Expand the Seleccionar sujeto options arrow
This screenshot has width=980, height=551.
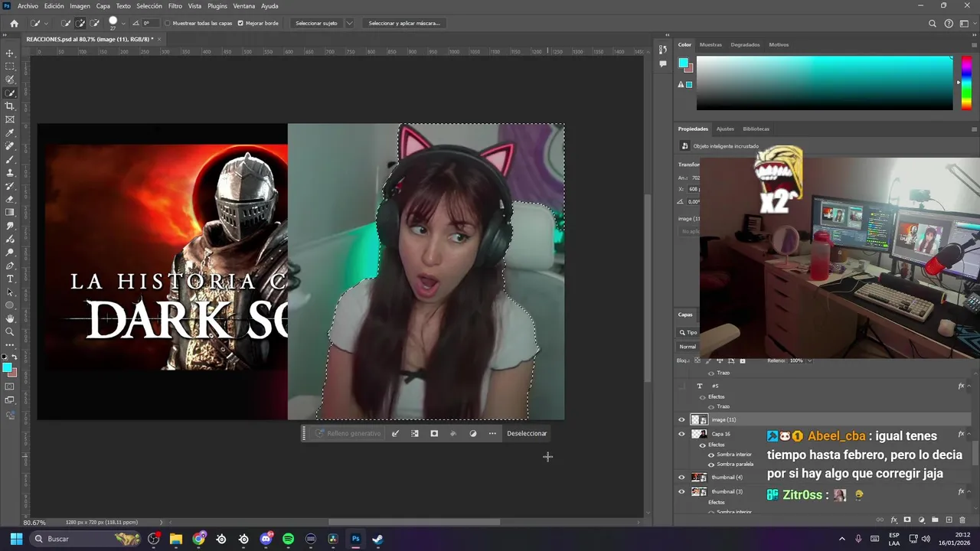point(350,24)
